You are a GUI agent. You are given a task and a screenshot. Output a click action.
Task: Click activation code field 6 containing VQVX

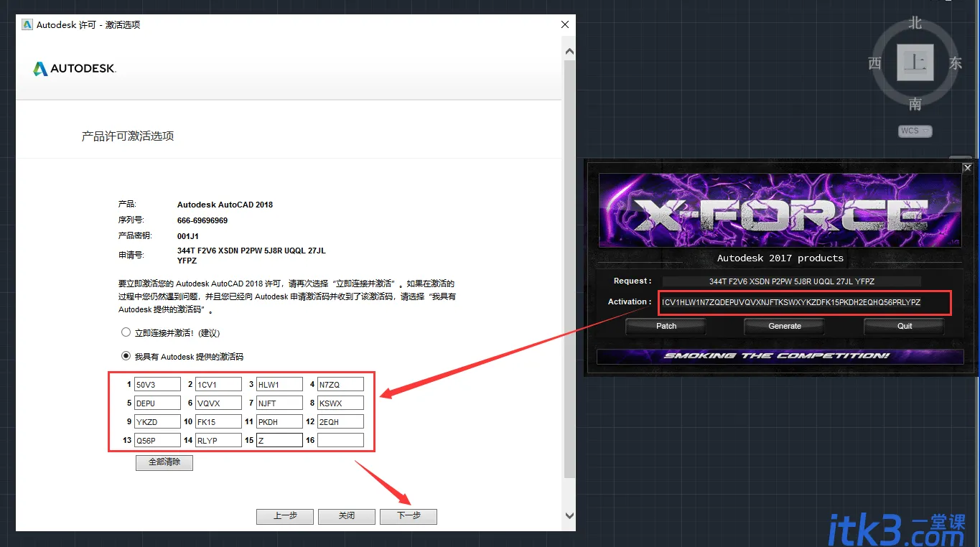click(218, 403)
